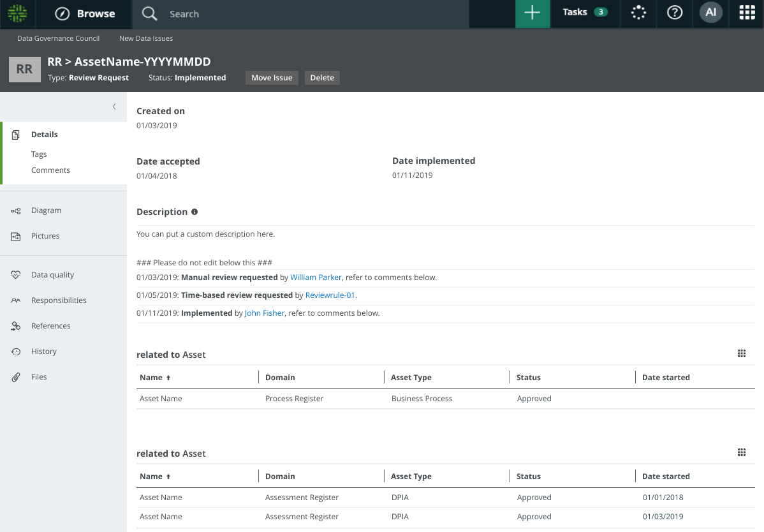
Task: Click the Move Issue button
Action: click(272, 78)
